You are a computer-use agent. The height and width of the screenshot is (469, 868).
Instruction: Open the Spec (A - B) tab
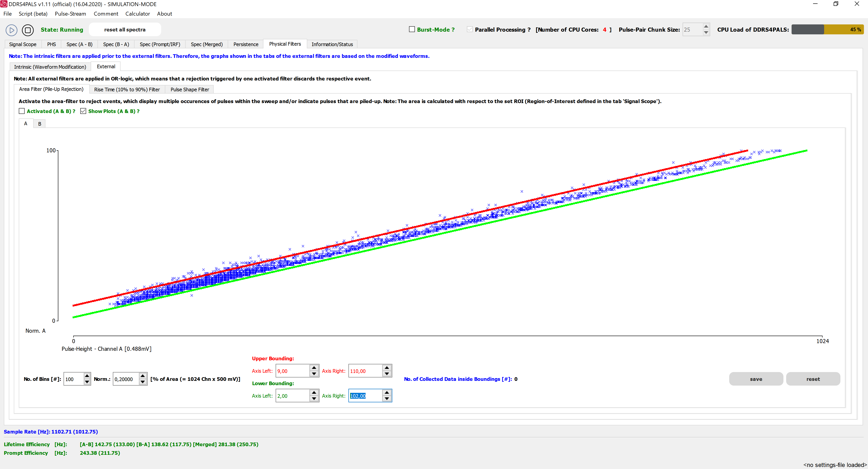(80, 44)
